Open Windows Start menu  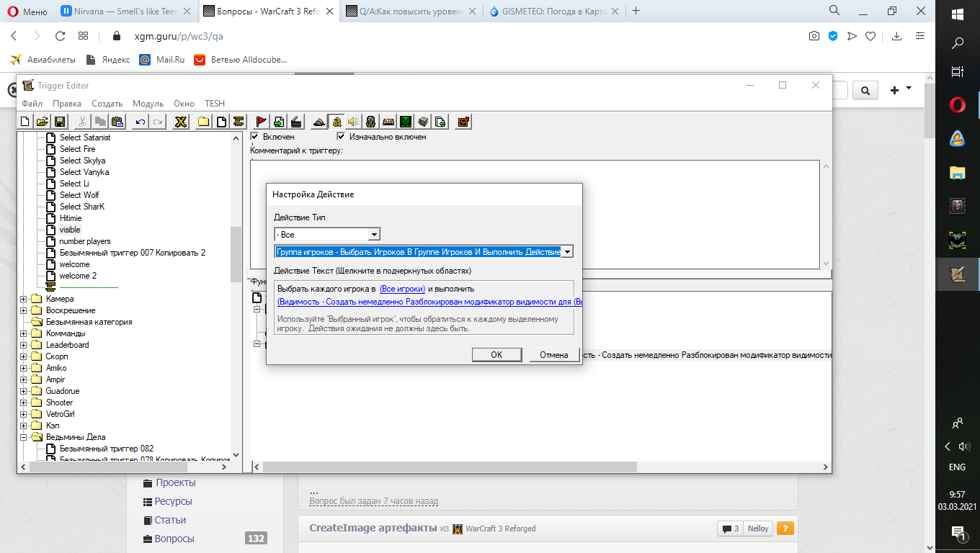tap(958, 14)
